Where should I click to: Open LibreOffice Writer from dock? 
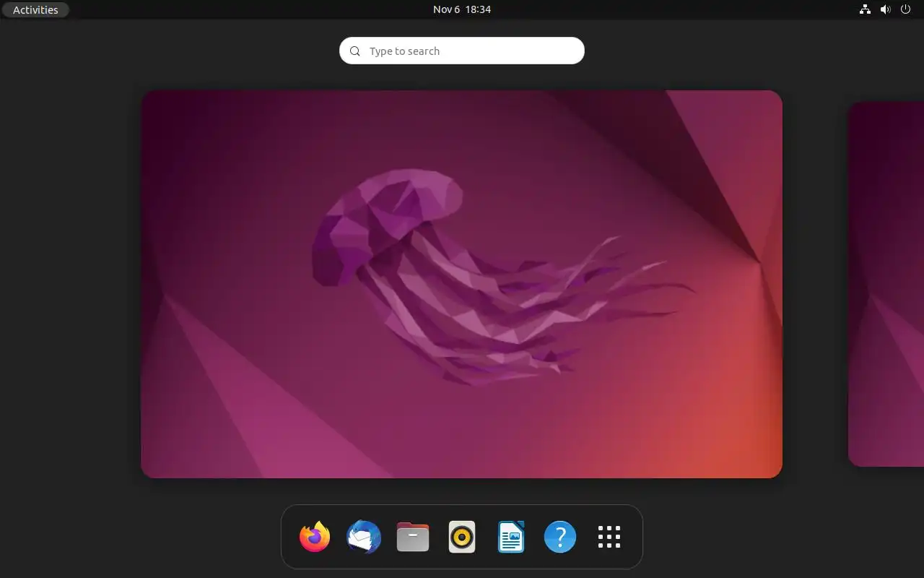[511, 537]
